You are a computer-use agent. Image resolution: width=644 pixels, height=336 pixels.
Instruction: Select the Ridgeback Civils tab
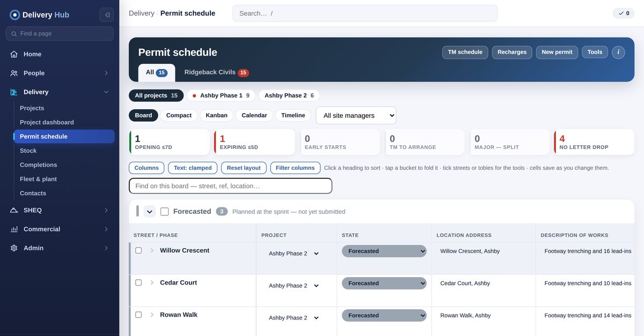[216, 72]
